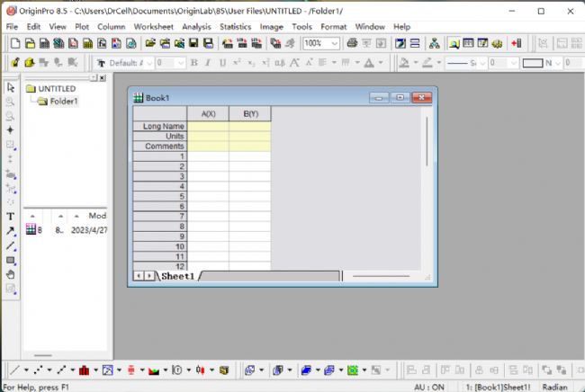This screenshot has width=585, height=392.
Task: Pick the Pan hand tool
Action: [10, 275]
